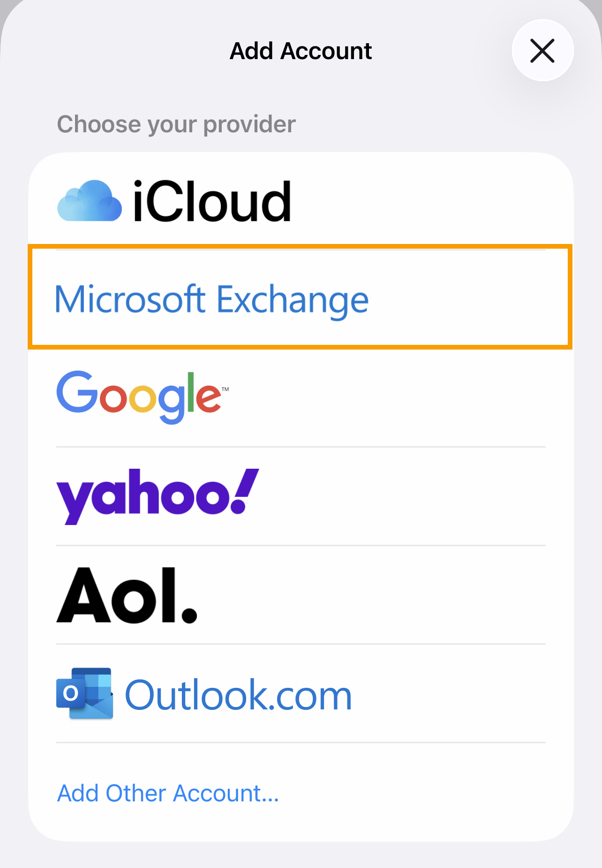Screen dimensions: 602x868
Task: Close the Add Account sheet
Action: [542, 51]
